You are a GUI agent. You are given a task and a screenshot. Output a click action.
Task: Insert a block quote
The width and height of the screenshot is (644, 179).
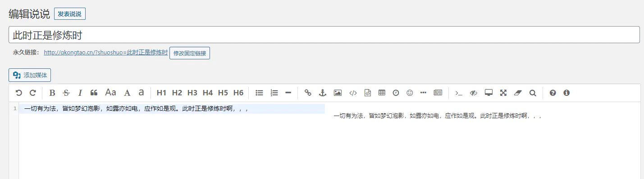94,93
